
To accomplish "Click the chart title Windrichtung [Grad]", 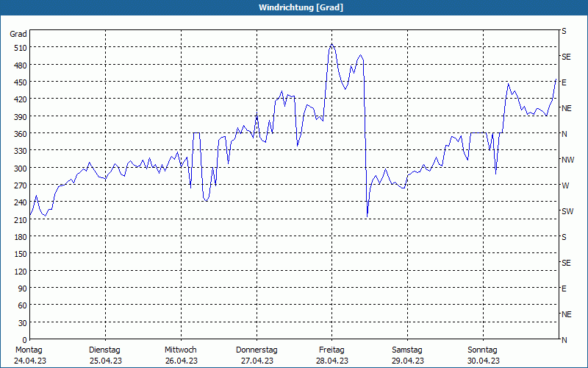I will (x=301, y=7).
